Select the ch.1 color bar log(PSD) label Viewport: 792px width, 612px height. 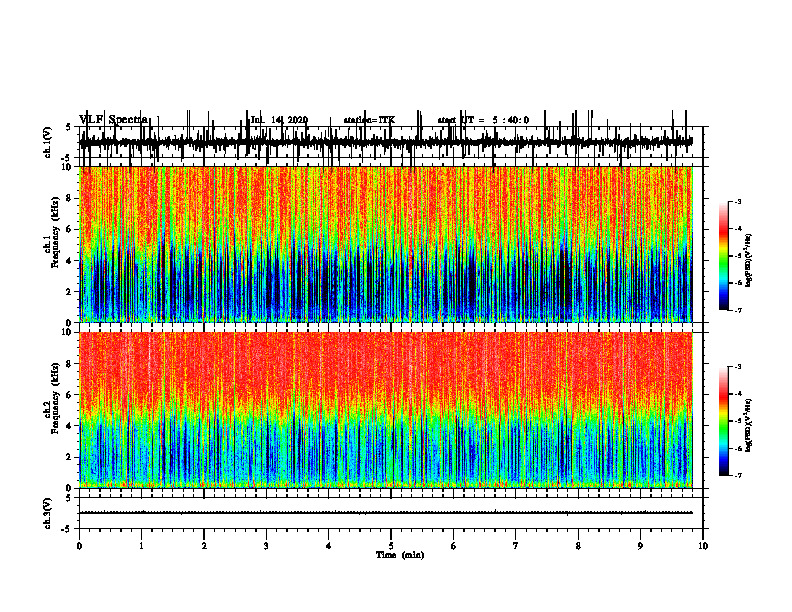tap(749, 260)
